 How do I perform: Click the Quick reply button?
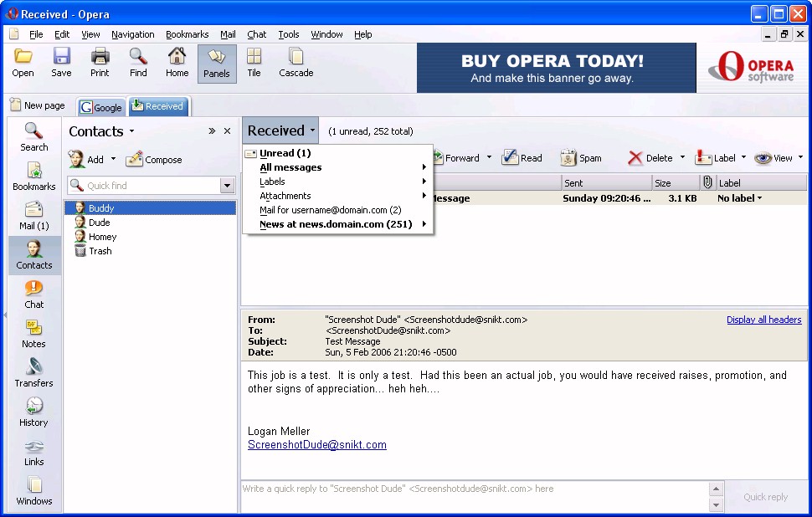765,497
